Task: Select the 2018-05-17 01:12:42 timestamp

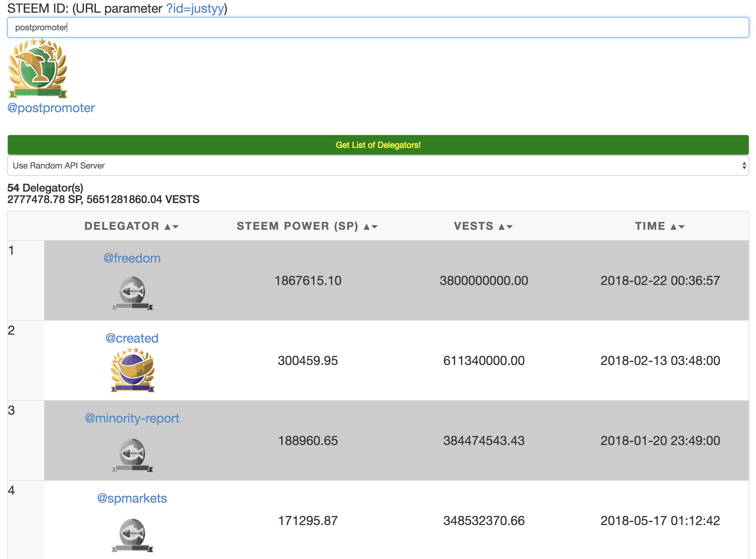Action: [660, 521]
